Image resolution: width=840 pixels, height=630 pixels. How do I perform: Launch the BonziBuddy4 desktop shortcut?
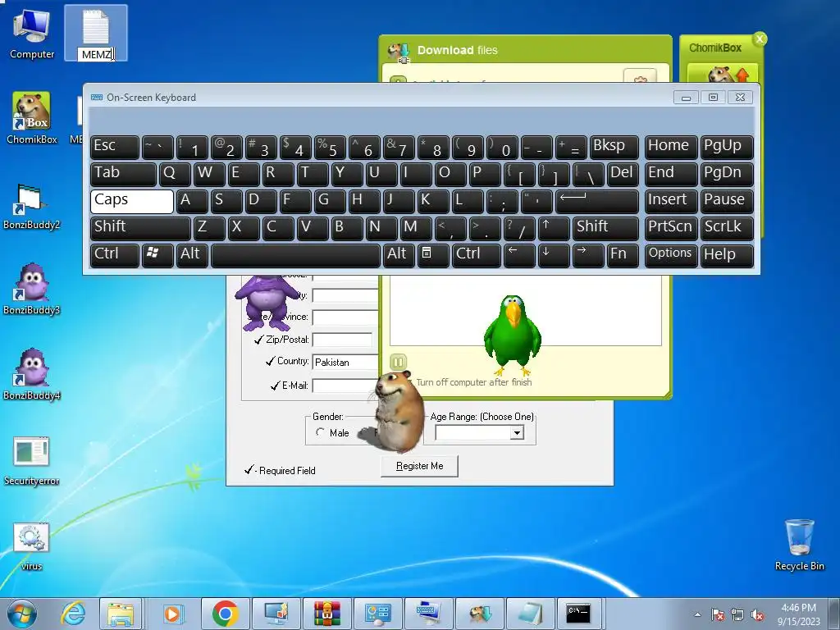32,375
